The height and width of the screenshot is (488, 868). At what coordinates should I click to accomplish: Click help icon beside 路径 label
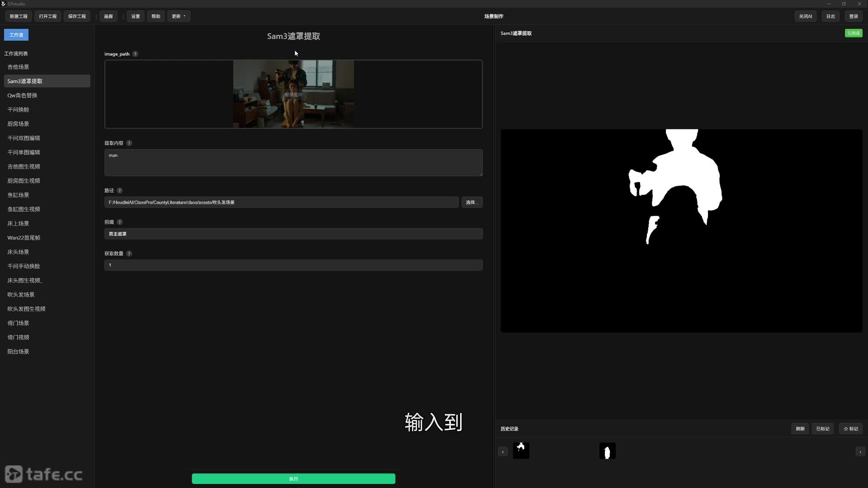tap(119, 191)
